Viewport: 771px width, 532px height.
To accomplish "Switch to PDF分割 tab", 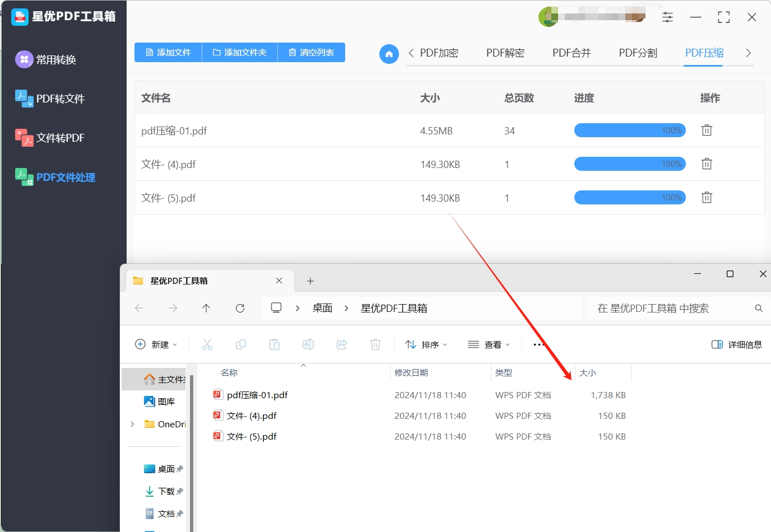I will pyautogui.click(x=638, y=53).
